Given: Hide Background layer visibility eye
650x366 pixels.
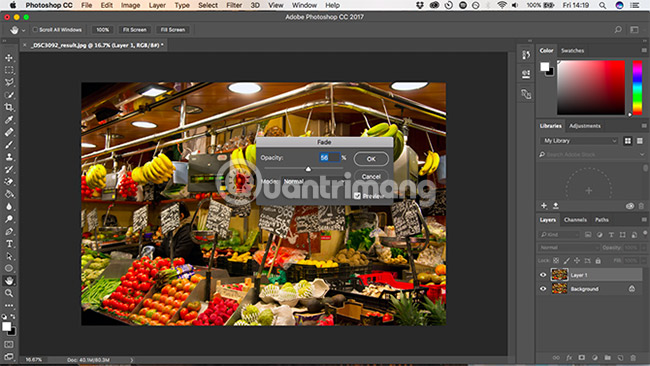Looking at the screenshot, I should click(543, 288).
